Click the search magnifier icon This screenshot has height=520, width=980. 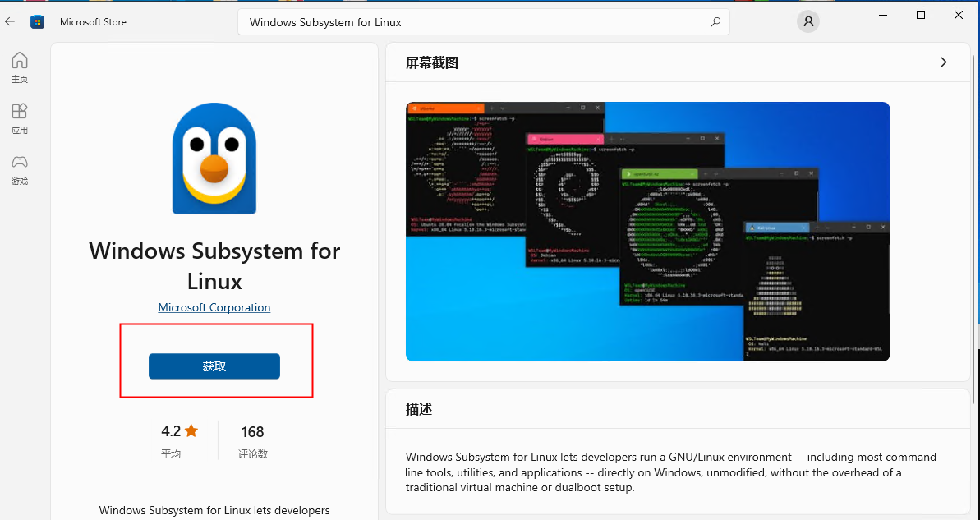(715, 22)
